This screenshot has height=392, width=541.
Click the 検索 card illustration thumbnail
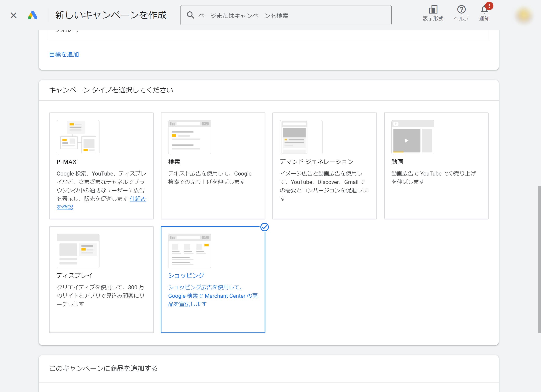[x=190, y=137]
